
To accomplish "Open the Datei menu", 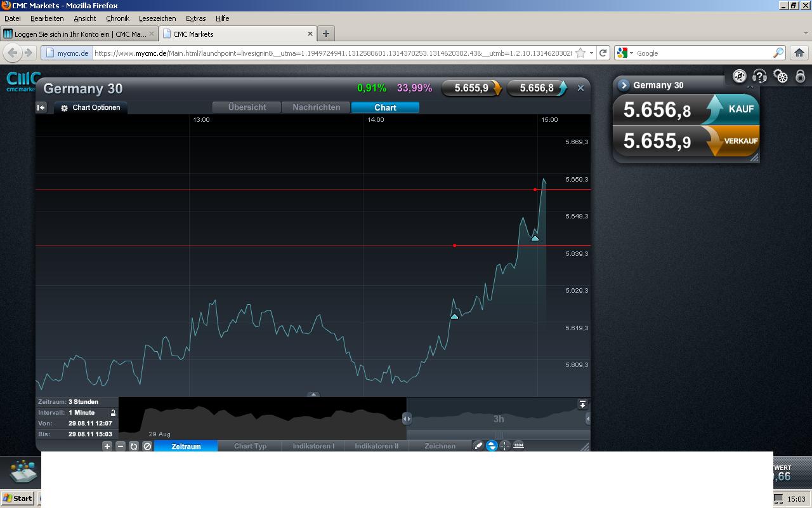I will 13,18.
